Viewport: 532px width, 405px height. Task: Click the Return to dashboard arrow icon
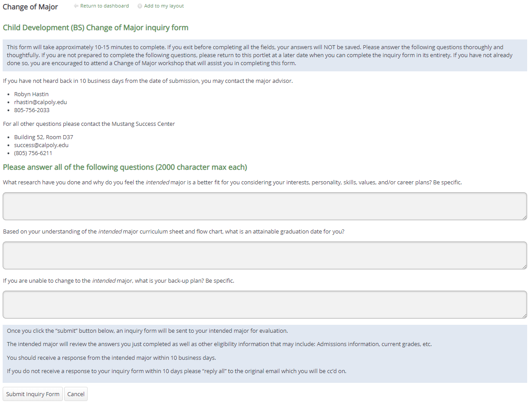[76, 6]
